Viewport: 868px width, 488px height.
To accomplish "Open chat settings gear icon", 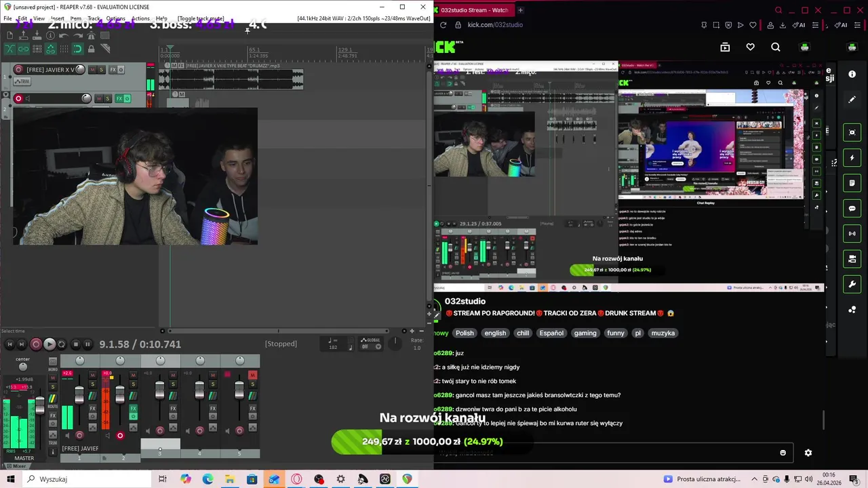I will pyautogui.click(x=808, y=453).
